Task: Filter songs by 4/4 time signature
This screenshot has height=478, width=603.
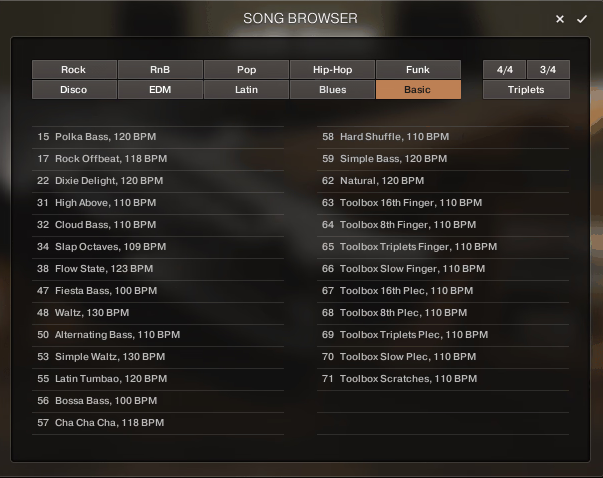Action: pos(505,70)
